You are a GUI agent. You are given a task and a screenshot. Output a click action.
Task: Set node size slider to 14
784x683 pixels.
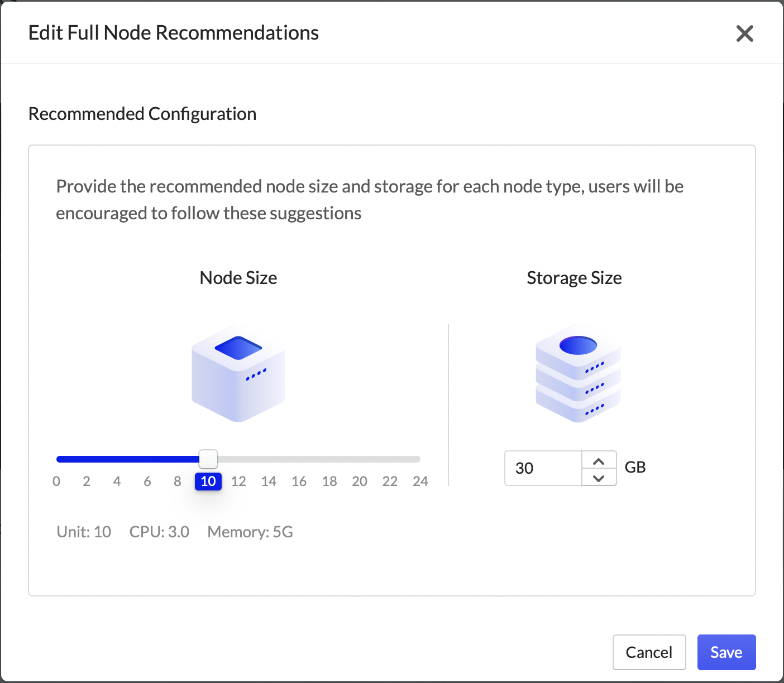(269, 481)
